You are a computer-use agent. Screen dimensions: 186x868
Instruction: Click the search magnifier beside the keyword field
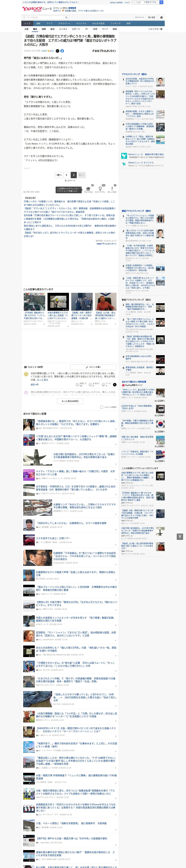click(66, 18)
